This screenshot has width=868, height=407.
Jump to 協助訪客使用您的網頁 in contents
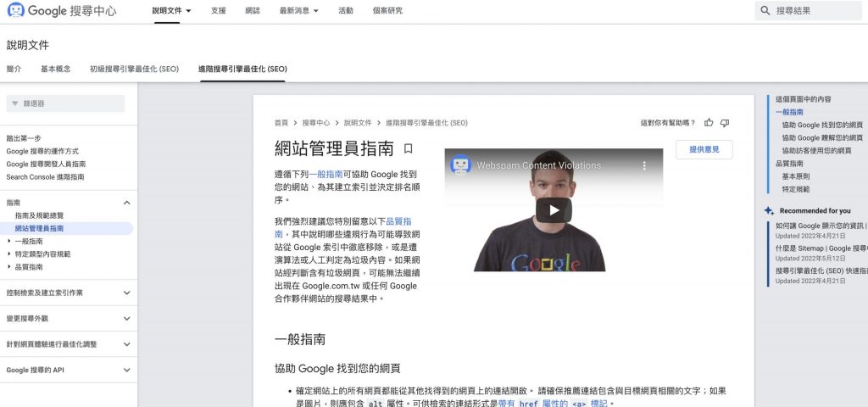point(817,151)
